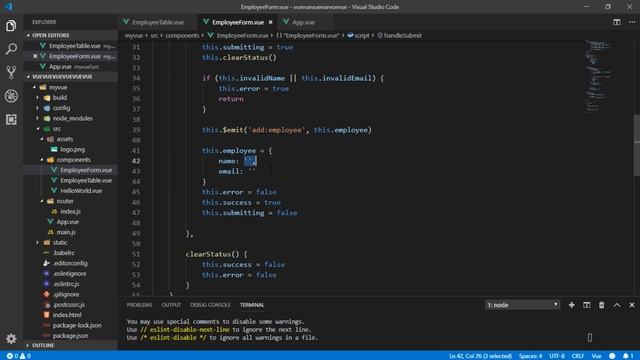Collapse the src folder
640x360 pixels.
pos(56,129)
